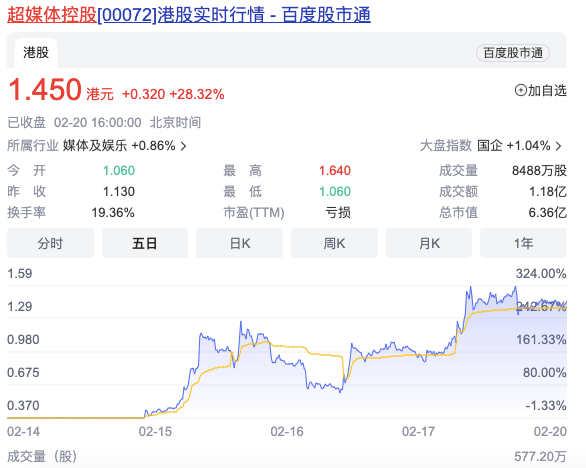Image resolution: width=586 pixels, height=468 pixels.
Task: Open 超媒体控股 港股实时行情 title link
Action: pyautogui.click(x=189, y=15)
